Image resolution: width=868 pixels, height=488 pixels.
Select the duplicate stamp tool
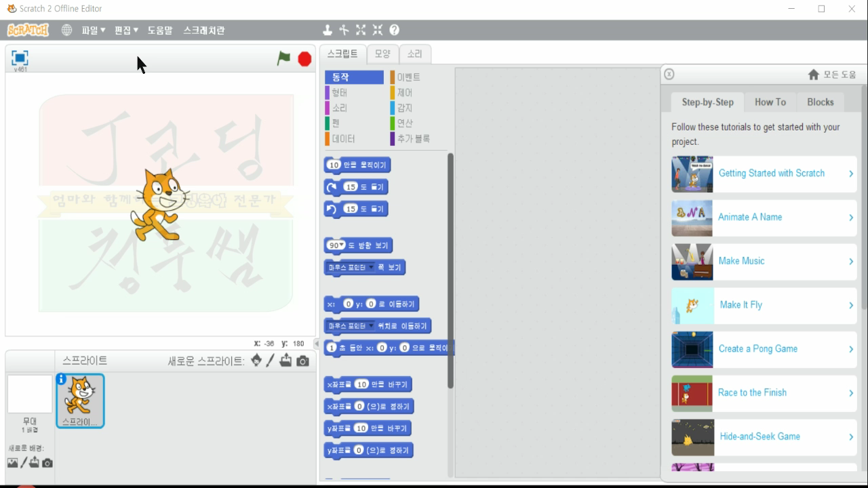point(328,30)
